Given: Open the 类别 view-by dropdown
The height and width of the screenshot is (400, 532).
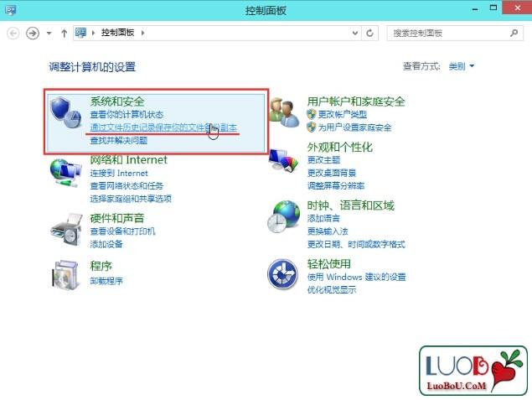Looking at the screenshot, I should click(461, 66).
